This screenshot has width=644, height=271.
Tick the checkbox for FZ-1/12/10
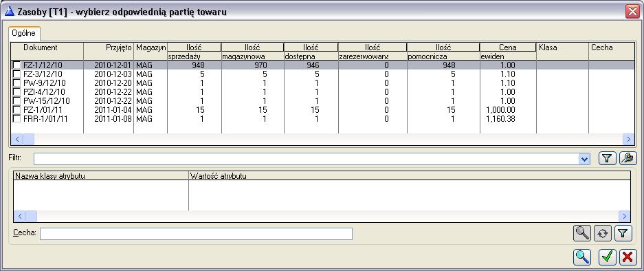tap(16, 65)
